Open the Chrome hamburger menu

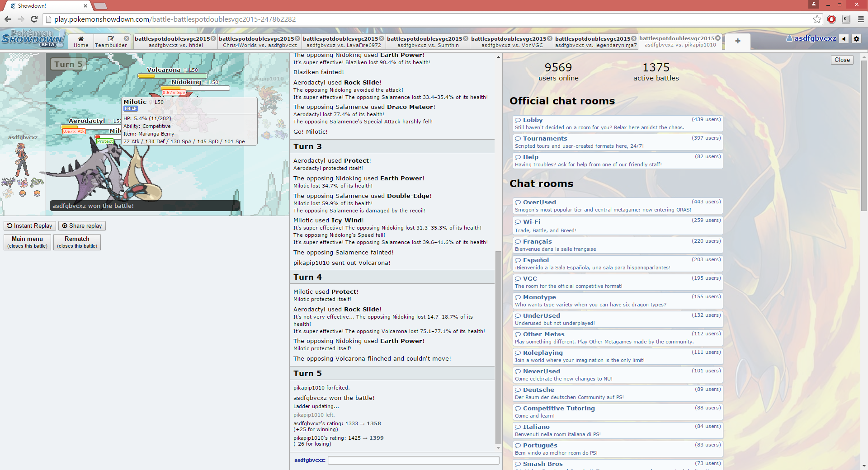[861, 19]
